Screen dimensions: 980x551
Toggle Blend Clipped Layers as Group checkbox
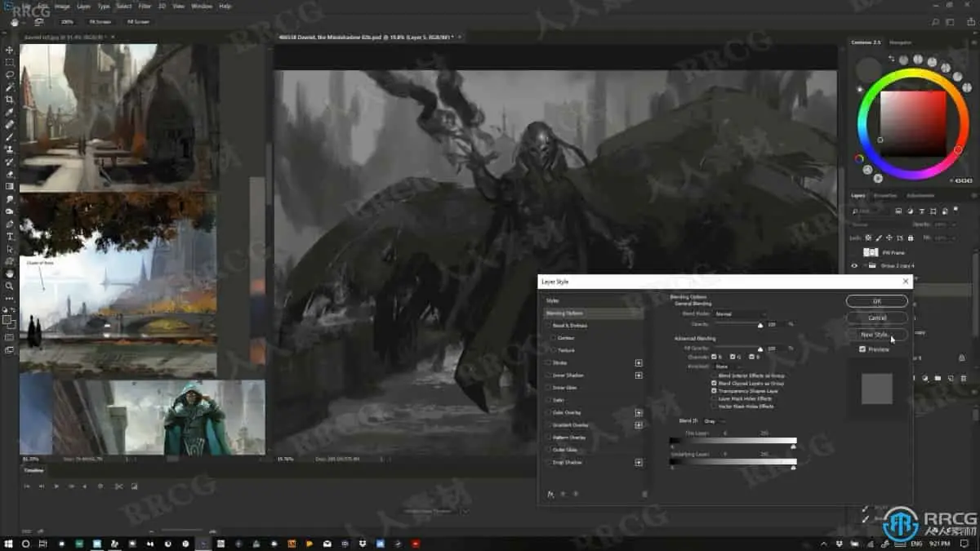(715, 382)
